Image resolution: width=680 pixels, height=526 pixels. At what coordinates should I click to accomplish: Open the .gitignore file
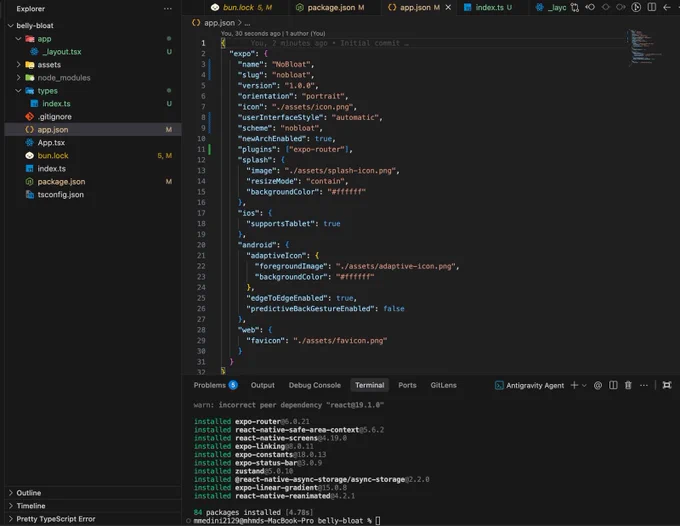[54, 117]
